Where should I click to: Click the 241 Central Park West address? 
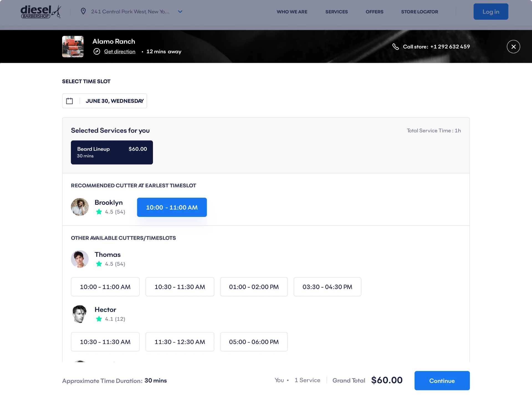click(130, 12)
